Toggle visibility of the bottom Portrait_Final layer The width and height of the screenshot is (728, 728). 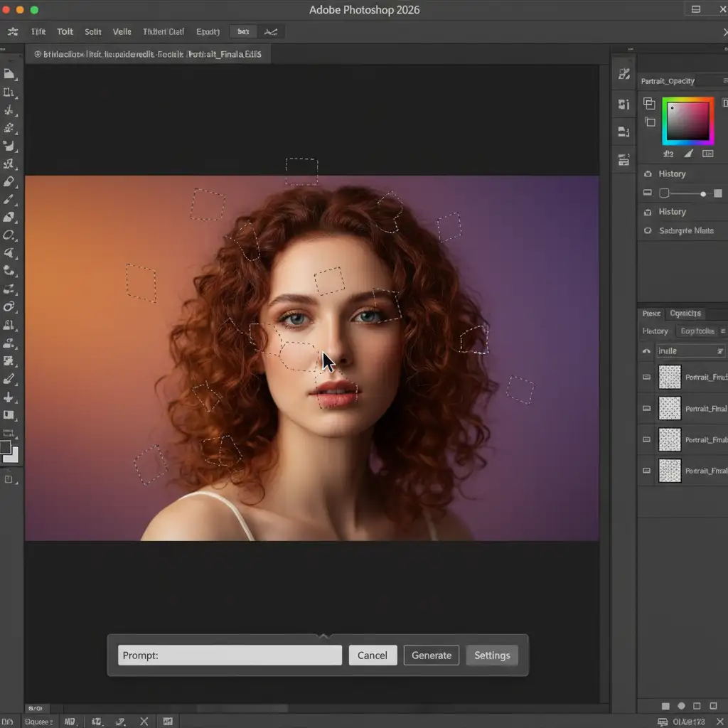point(646,471)
